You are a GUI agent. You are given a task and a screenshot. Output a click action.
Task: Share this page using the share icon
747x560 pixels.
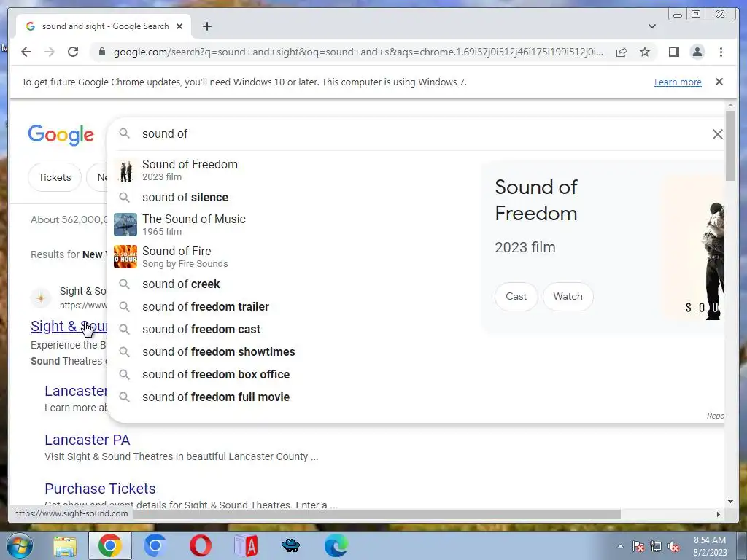coord(622,52)
